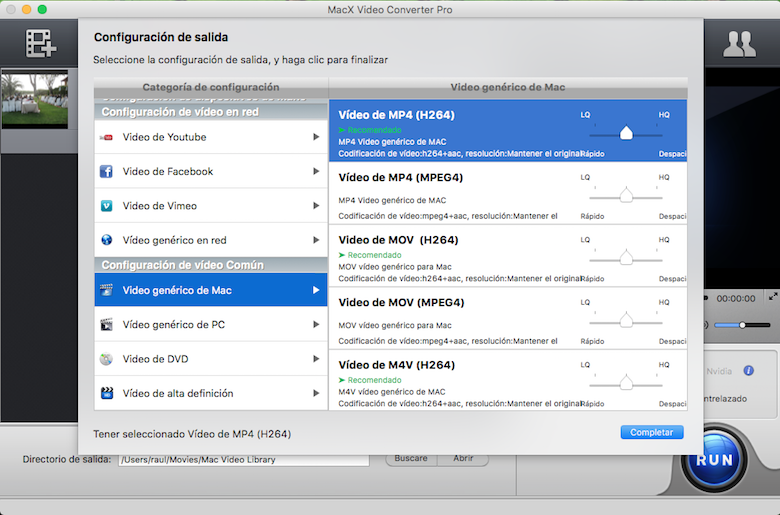The width and height of the screenshot is (780, 515).
Task: Click the YouTube icon in category list
Action: pos(106,137)
